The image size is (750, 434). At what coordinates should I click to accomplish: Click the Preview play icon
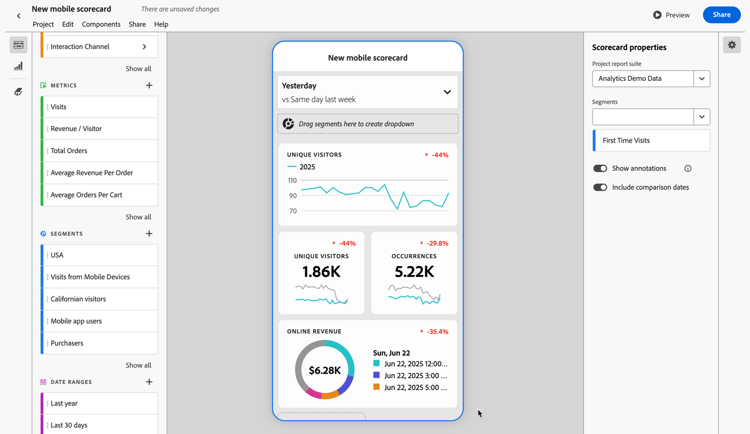pyautogui.click(x=657, y=15)
